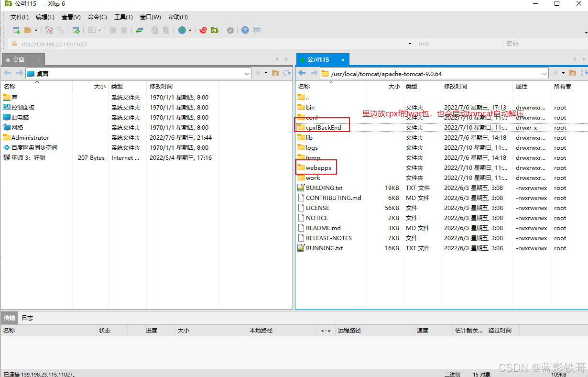Open the 窗口(W) menu
Screen dimensions: 588x377
150,17
